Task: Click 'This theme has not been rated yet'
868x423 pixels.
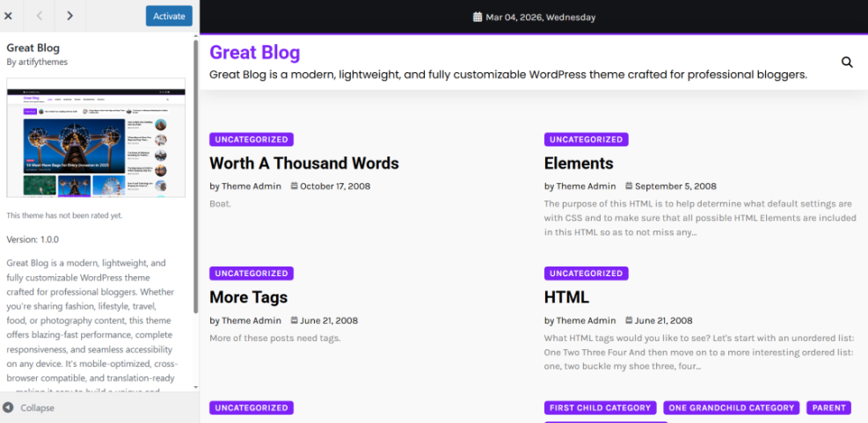Action: 65,215
